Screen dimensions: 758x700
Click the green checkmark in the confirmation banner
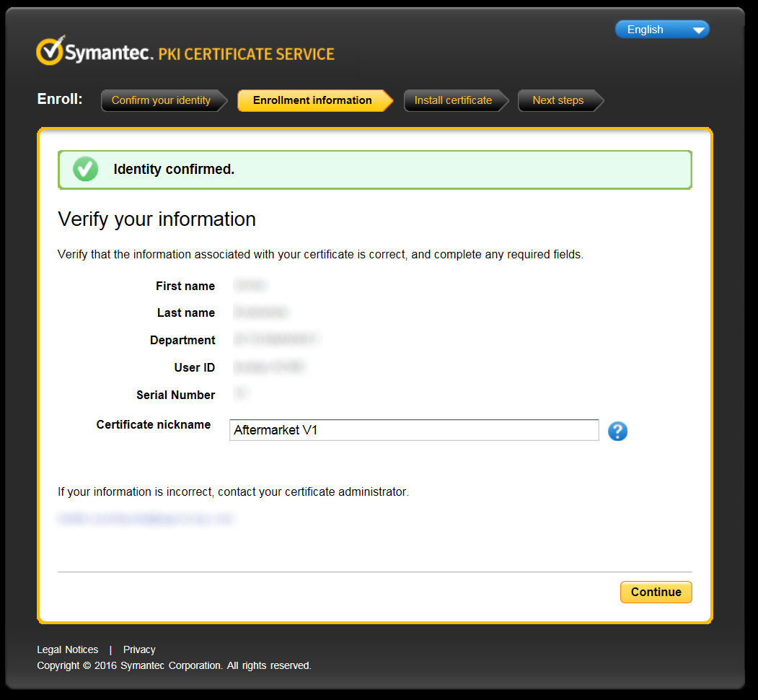(85, 170)
